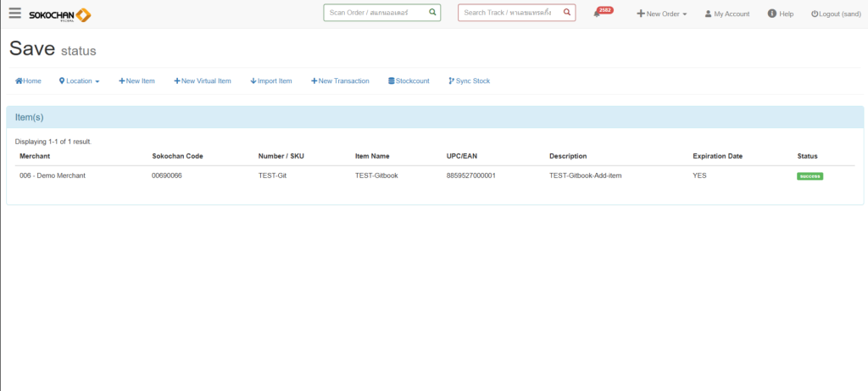
Task: Open Import Item page
Action: click(271, 81)
